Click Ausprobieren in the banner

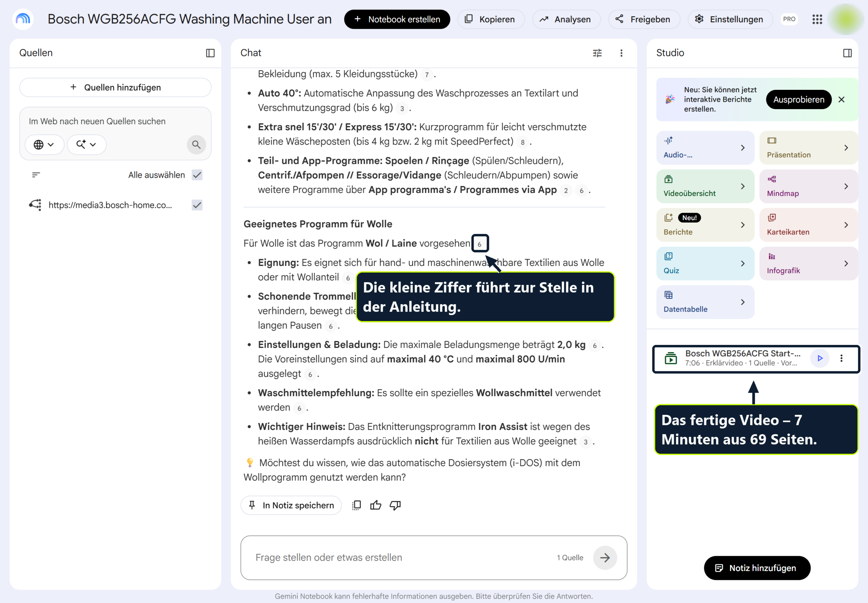pyautogui.click(x=798, y=99)
